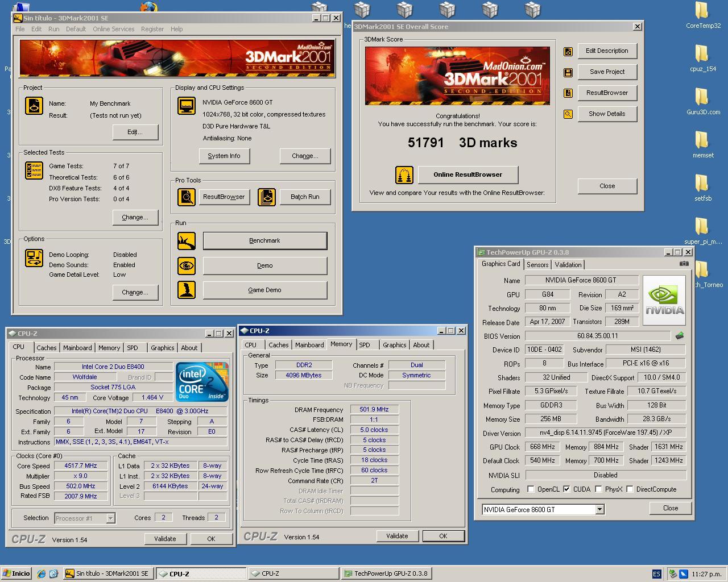
Task: Click the Display and CPU Settings monitor icon
Action: tap(187, 105)
